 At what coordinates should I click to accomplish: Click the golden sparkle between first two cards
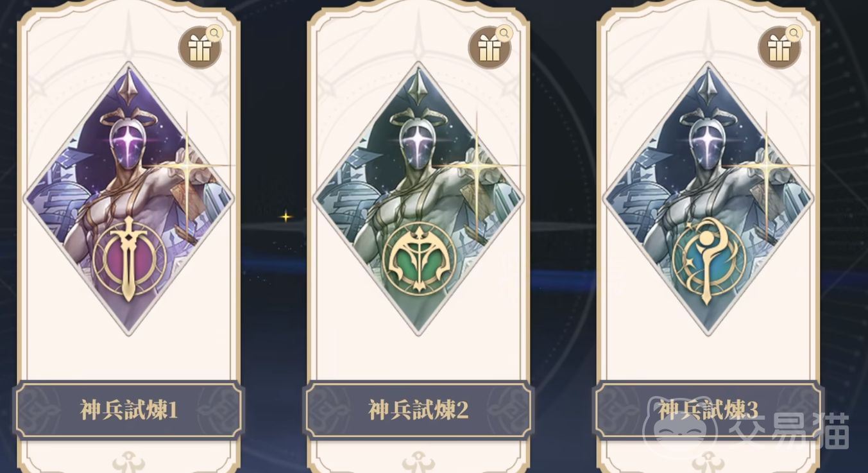coord(286,216)
